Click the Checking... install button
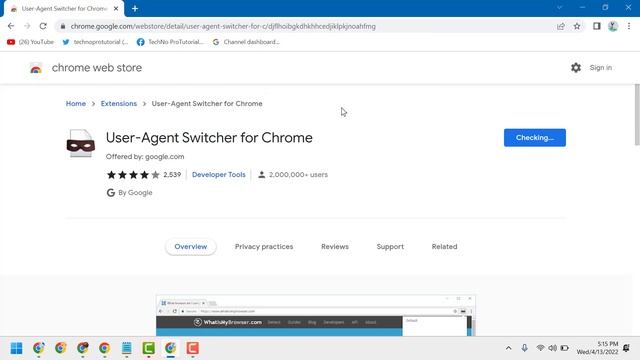640x360 pixels. point(535,138)
